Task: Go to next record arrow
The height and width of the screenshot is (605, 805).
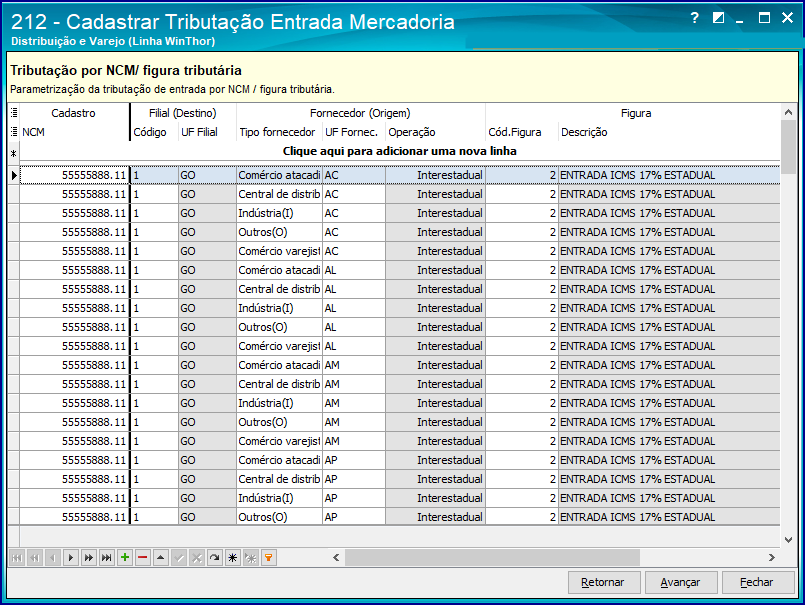Action: [x=71, y=558]
